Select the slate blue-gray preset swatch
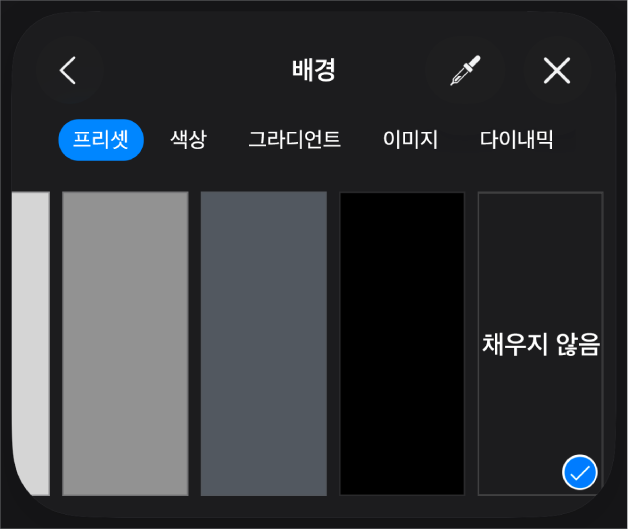This screenshot has height=529, width=628. [x=264, y=344]
